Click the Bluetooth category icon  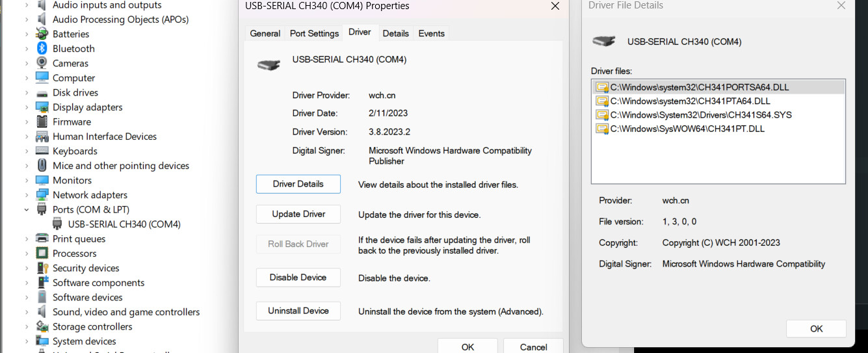pyautogui.click(x=42, y=49)
